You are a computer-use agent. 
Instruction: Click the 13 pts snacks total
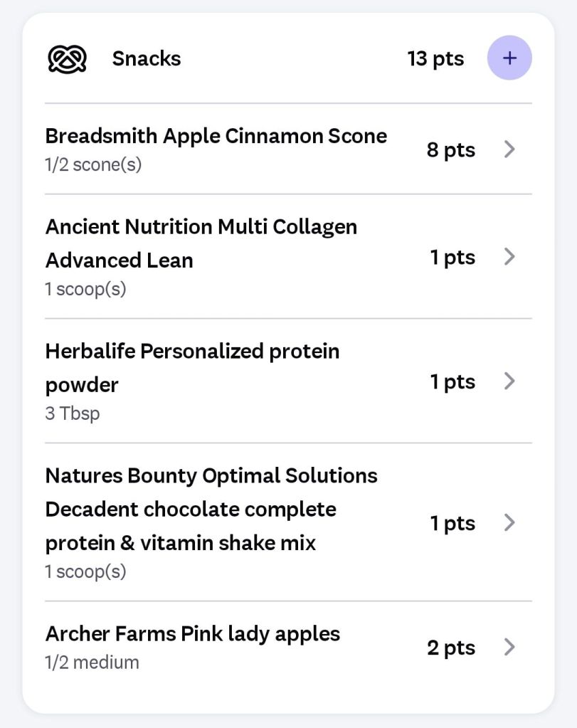(x=435, y=58)
